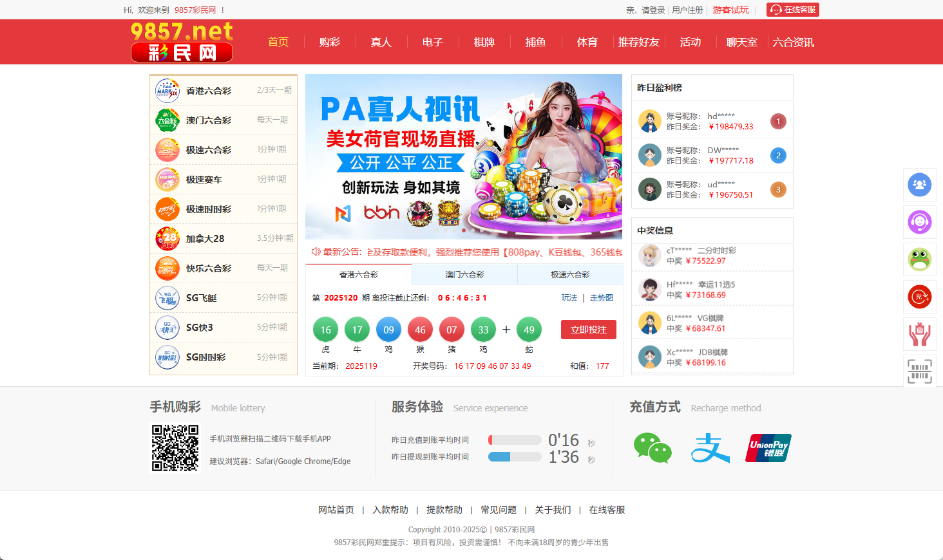Go to 六合资讯 in the top navigation
The image size is (943, 560).
click(793, 42)
